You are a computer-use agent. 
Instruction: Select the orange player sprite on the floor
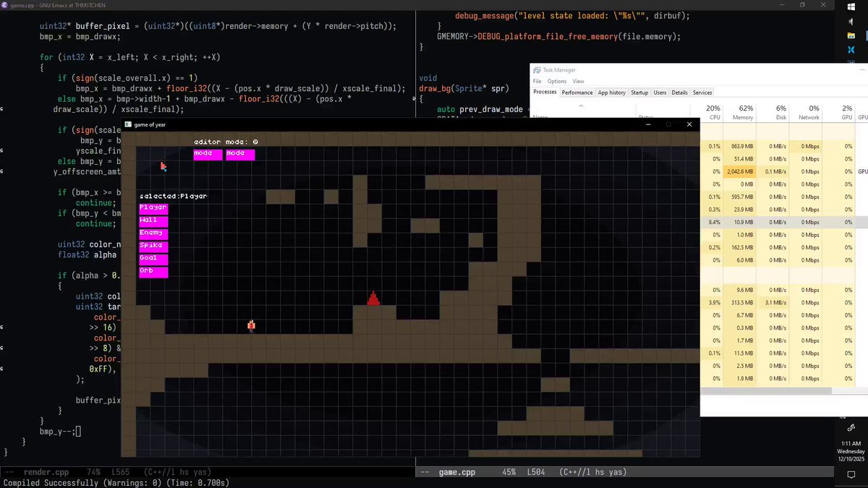[x=251, y=325]
